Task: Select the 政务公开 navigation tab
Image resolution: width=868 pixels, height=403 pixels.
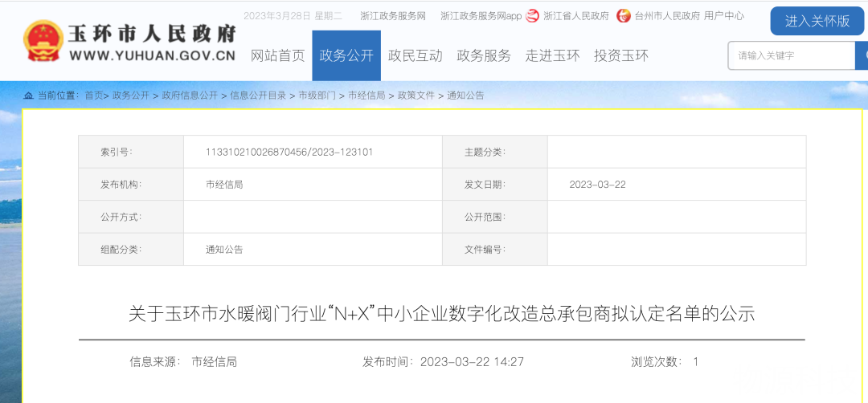Action: [346, 55]
